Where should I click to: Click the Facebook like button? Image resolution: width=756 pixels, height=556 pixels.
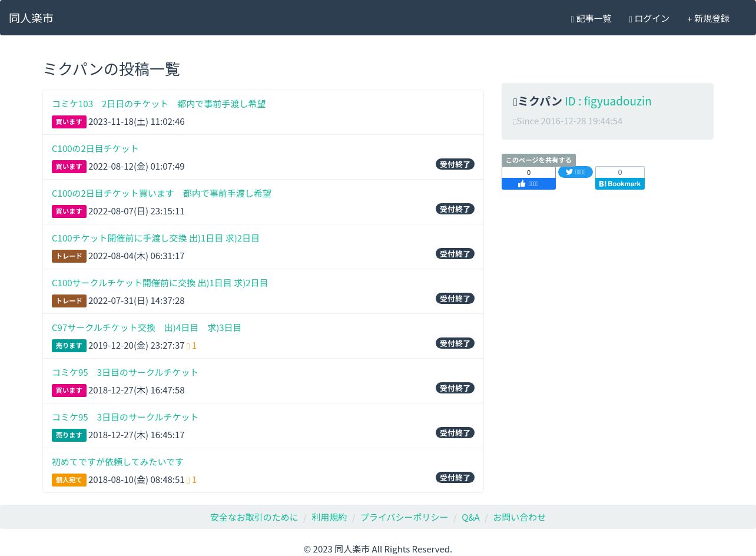coord(529,184)
